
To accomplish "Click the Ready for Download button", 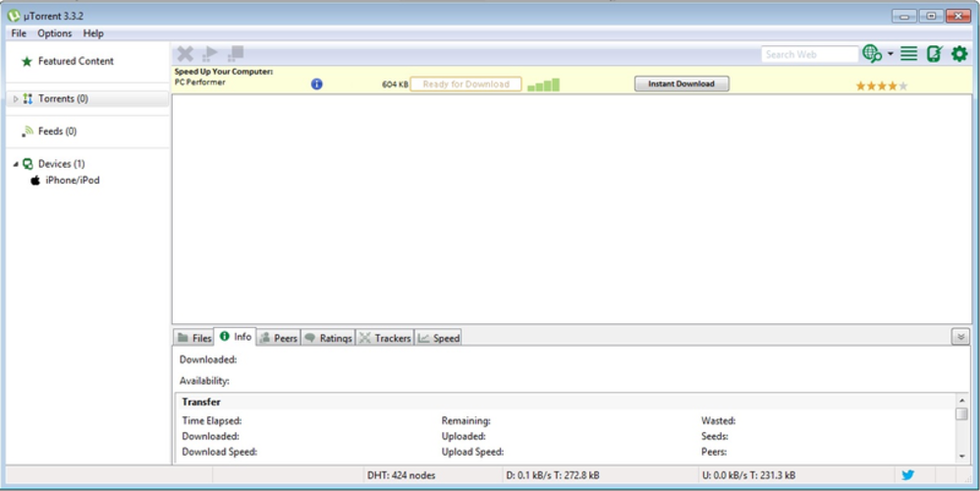I will tap(465, 84).
